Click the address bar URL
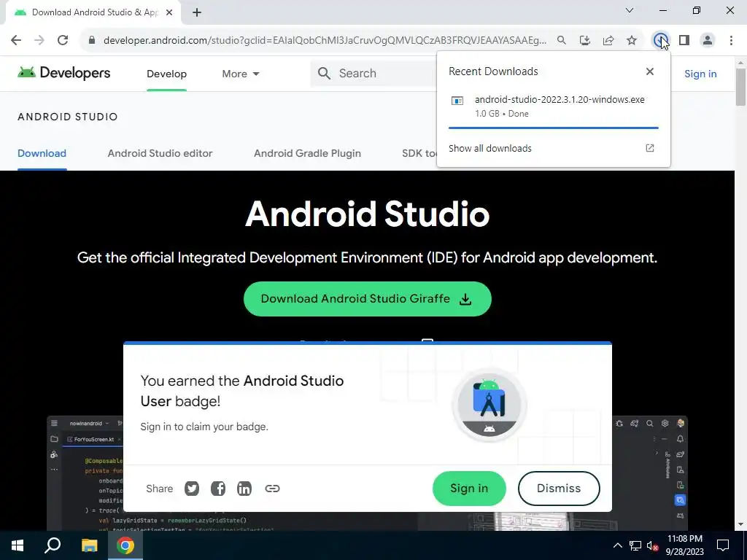The height and width of the screenshot is (560, 747). pyautogui.click(x=325, y=41)
